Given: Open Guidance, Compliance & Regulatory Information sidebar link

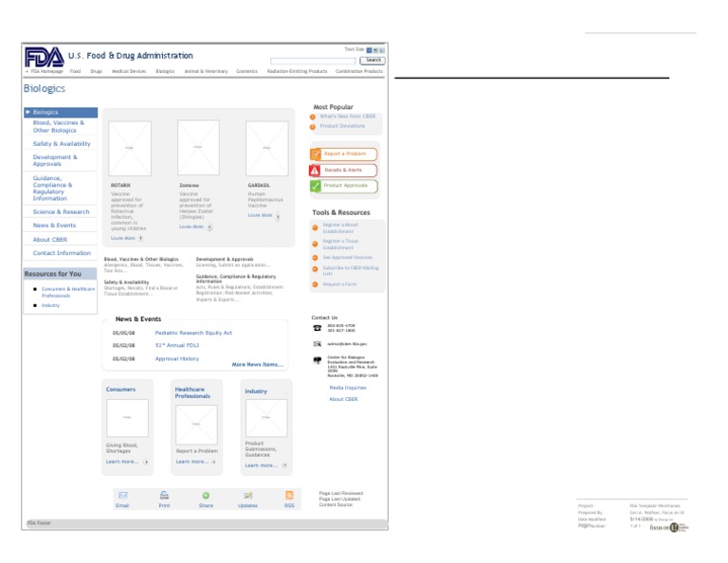Looking at the screenshot, I should (52, 188).
